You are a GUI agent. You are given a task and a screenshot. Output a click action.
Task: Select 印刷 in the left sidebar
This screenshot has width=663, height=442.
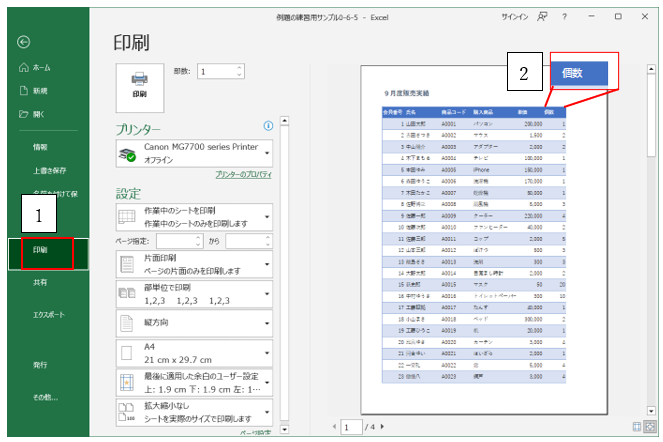40,251
